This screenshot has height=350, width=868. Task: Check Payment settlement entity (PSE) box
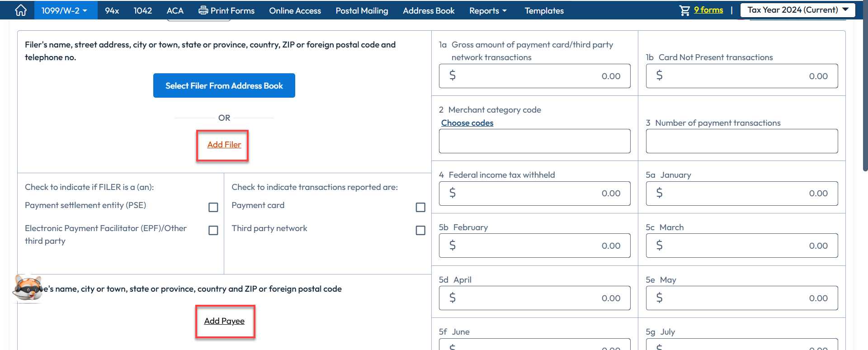tap(213, 207)
